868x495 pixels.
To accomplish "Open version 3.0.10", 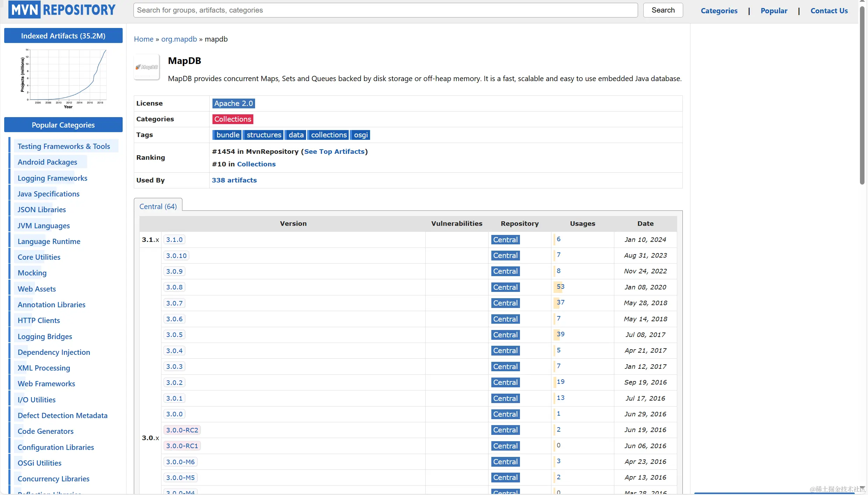I will coord(176,256).
